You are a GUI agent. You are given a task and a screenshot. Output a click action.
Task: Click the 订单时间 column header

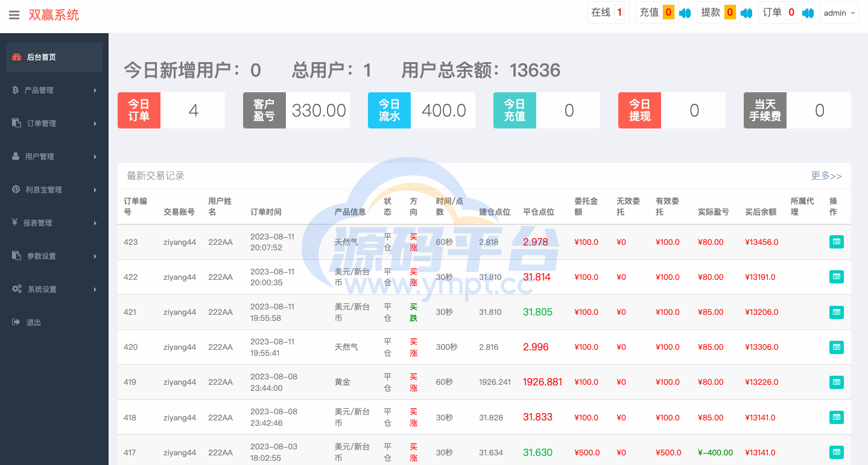coord(266,212)
